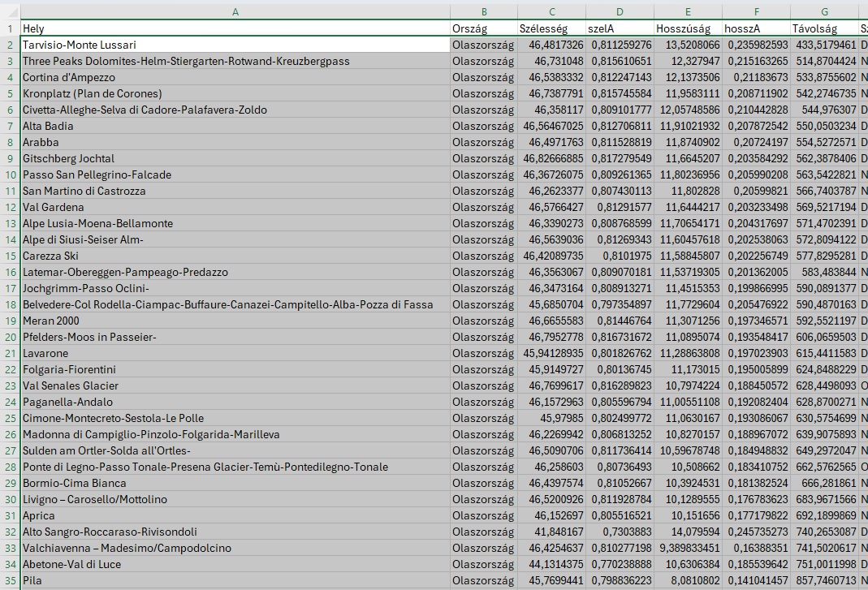Screen dimensions: 868x590
Task: Click the 'Hosszúság' header cell
Action: point(688,28)
